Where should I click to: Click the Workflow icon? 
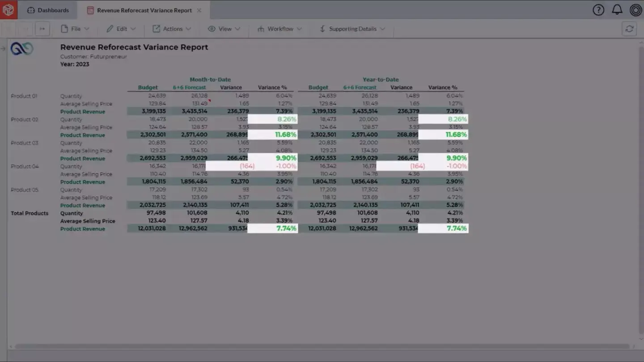pos(261,29)
